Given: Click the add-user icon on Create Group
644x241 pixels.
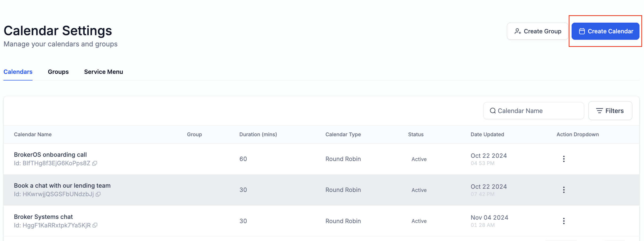Looking at the screenshot, I should click(x=518, y=31).
